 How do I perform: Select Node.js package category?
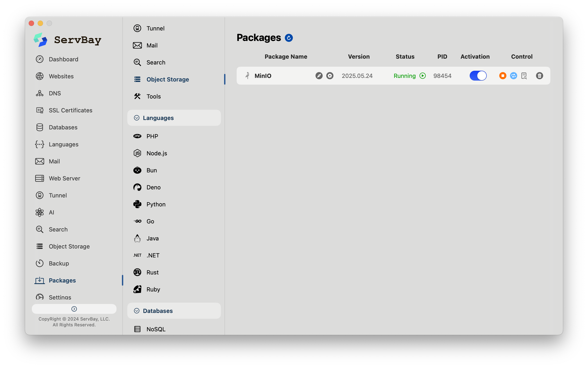157,153
